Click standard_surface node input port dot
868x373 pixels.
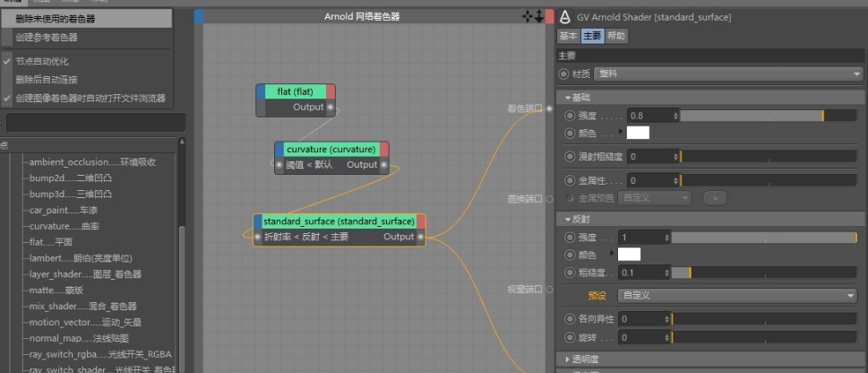(258, 238)
